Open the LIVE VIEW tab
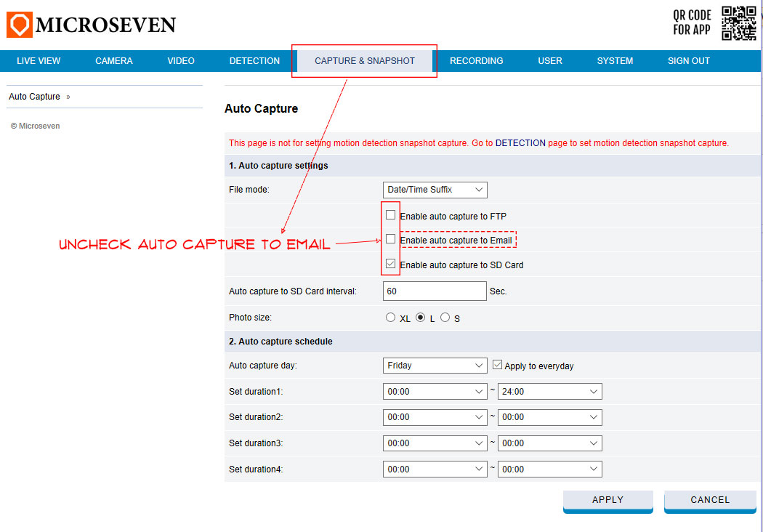The width and height of the screenshot is (763, 532). pyautogui.click(x=39, y=61)
